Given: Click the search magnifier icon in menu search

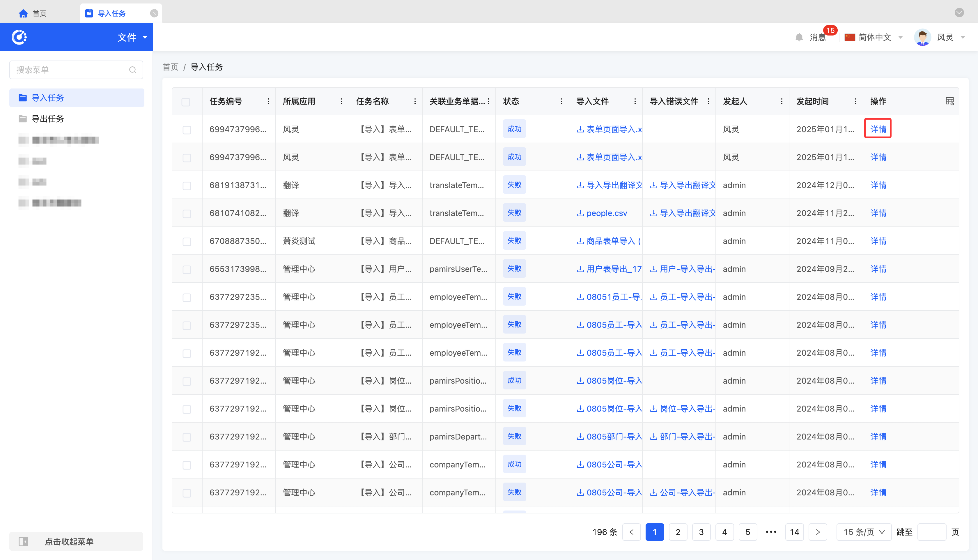Looking at the screenshot, I should (133, 70).
